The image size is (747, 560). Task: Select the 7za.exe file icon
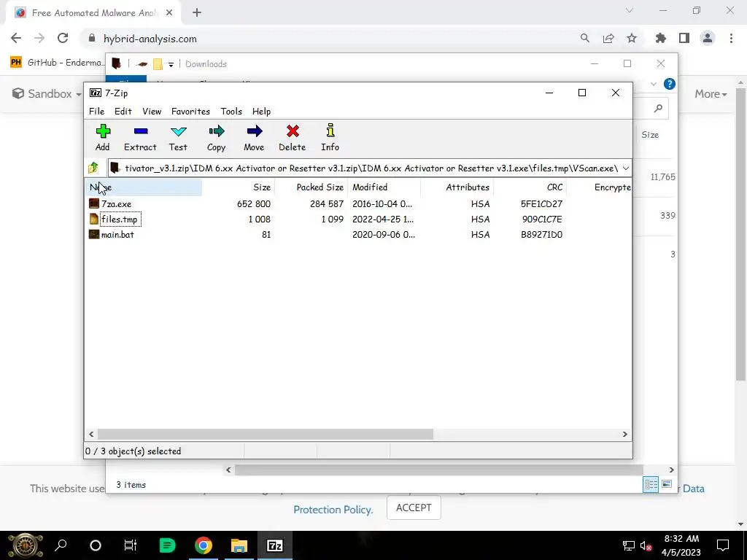94,204
